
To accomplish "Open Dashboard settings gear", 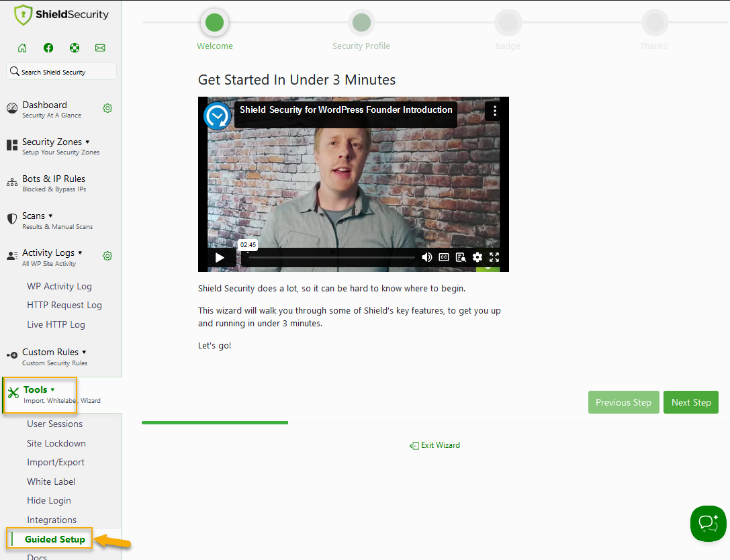I will [x=107, y=108].
